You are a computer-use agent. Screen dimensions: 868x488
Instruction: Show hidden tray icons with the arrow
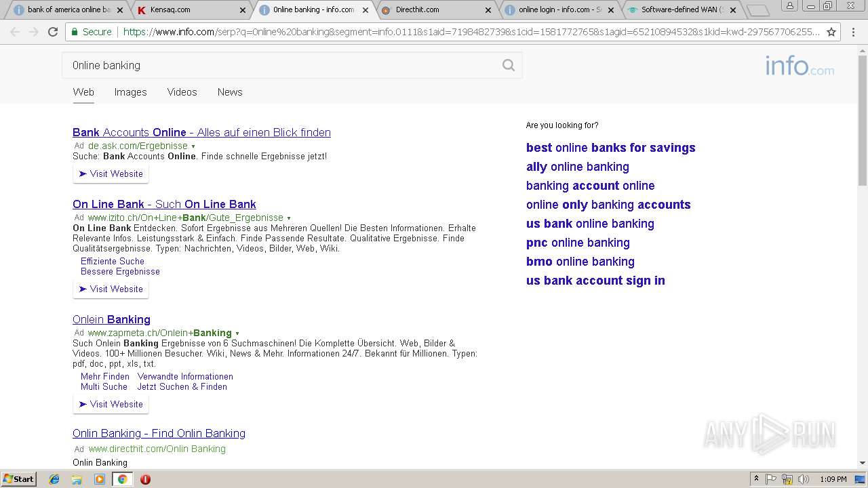coord(756,479)
